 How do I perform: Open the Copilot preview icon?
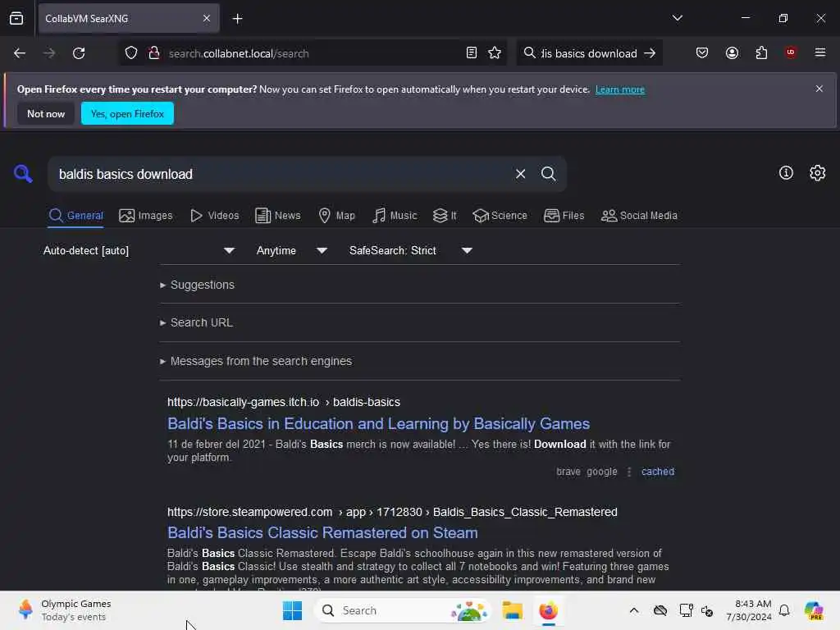(x=814, y=610)
